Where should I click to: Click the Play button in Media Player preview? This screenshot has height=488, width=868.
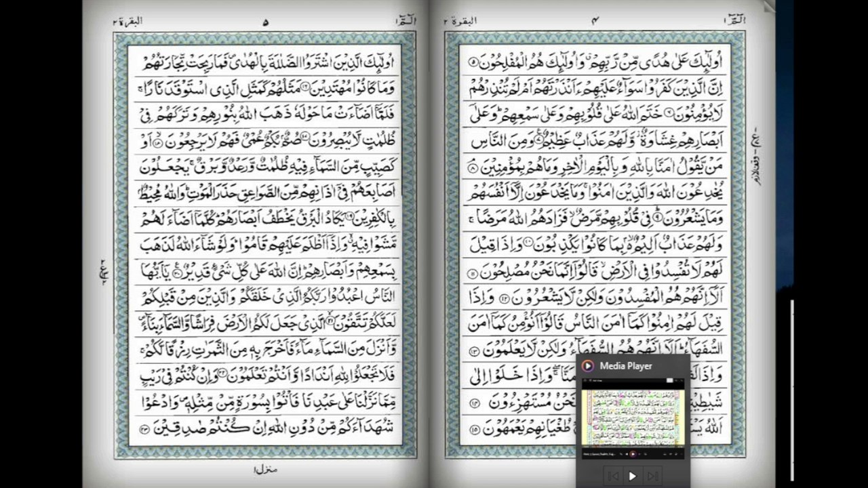(632, 476)
